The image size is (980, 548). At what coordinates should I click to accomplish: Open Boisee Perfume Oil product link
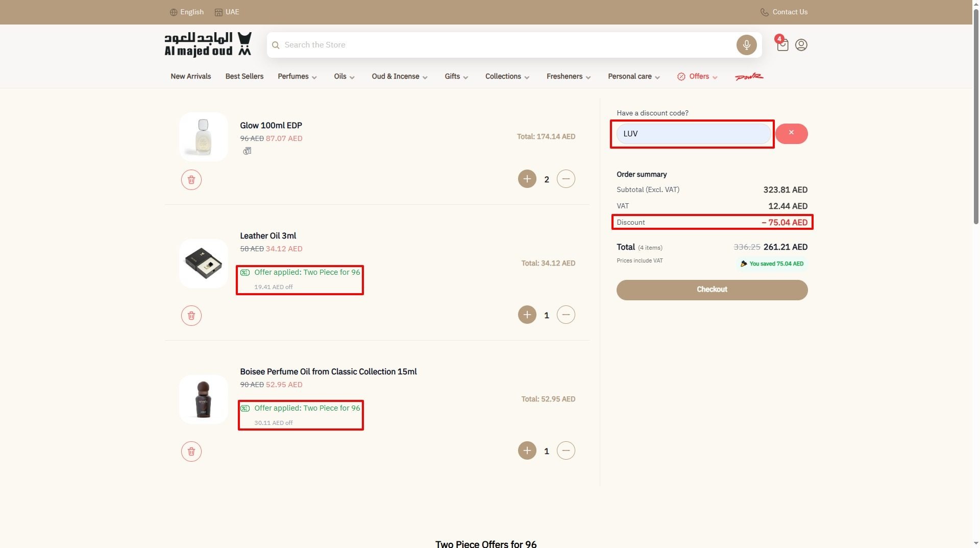pos(328,372)
